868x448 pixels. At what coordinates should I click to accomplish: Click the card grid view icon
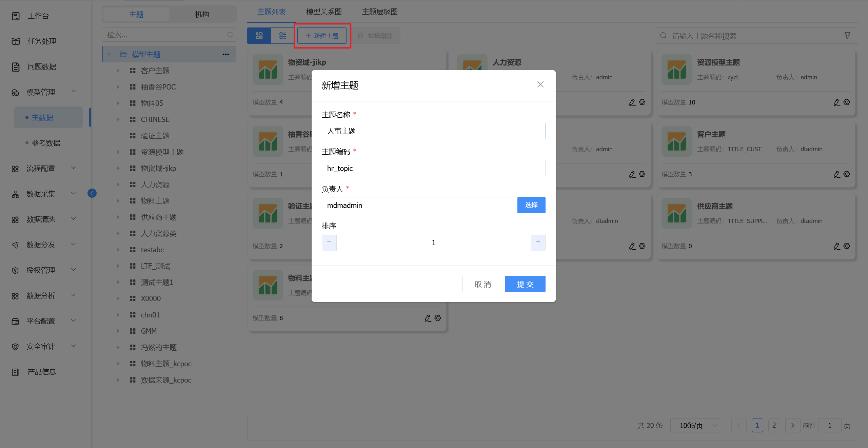coord(259,36)
